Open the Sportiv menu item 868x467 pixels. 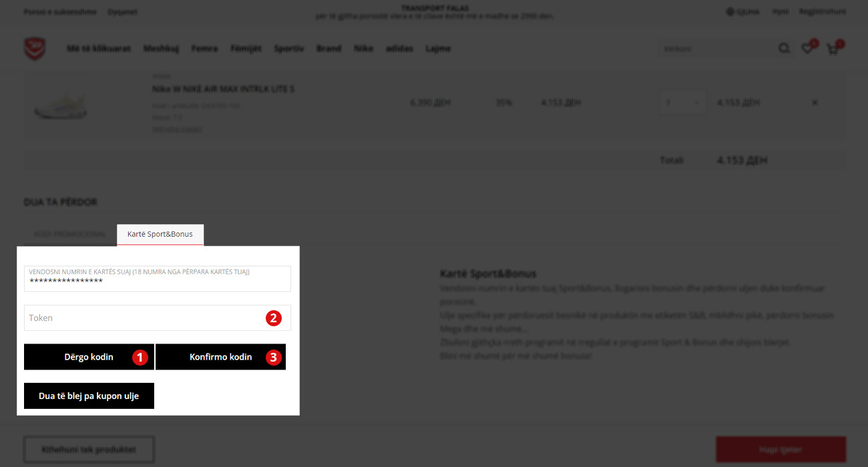click(288, 49)
